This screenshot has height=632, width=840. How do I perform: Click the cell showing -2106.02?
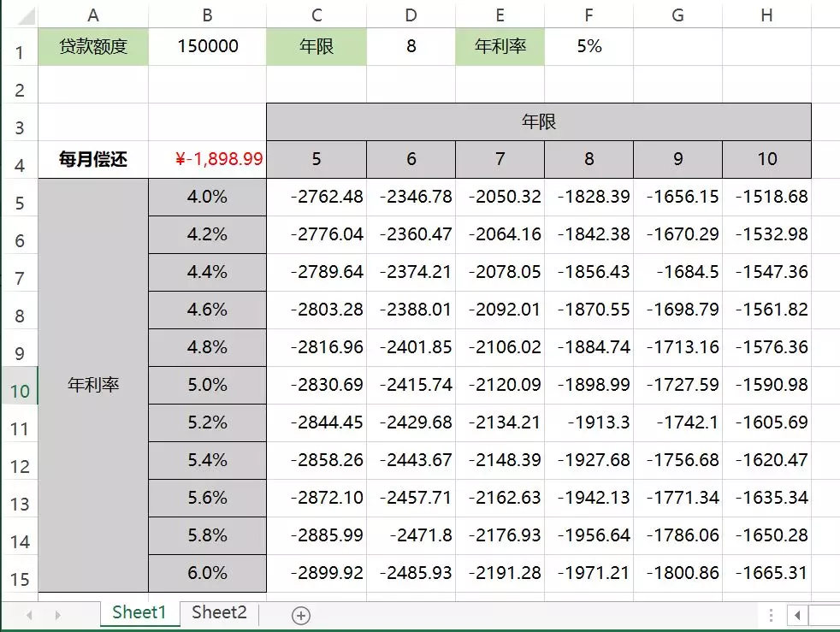500,347
